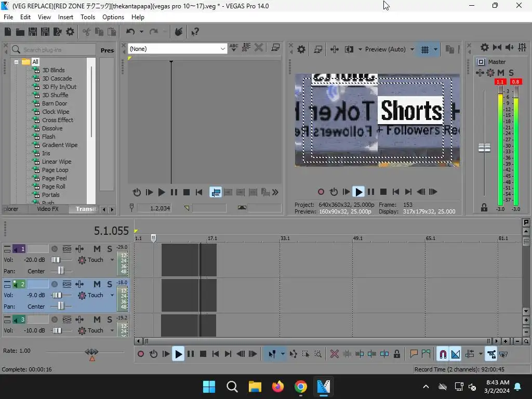Open edit tool selection dropdown arrow
Screen dimensions: 532x399
pyautogui.click(x=283, y=354)
